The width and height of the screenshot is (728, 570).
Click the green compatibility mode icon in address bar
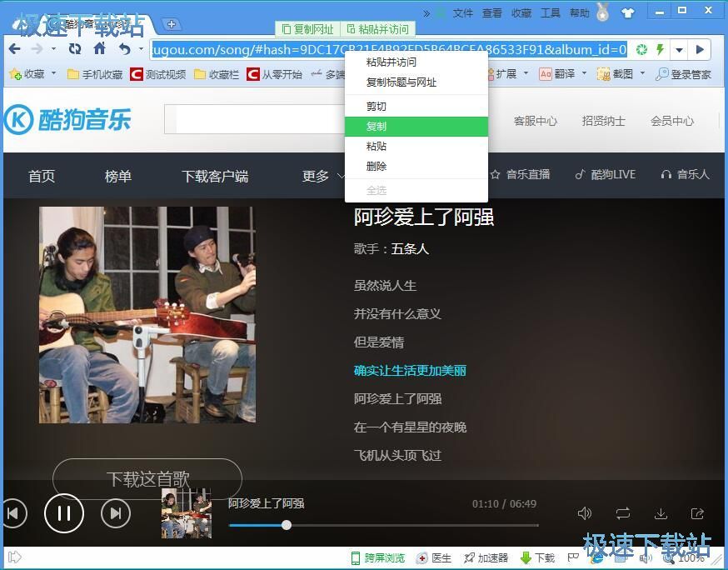click(641, 49)
